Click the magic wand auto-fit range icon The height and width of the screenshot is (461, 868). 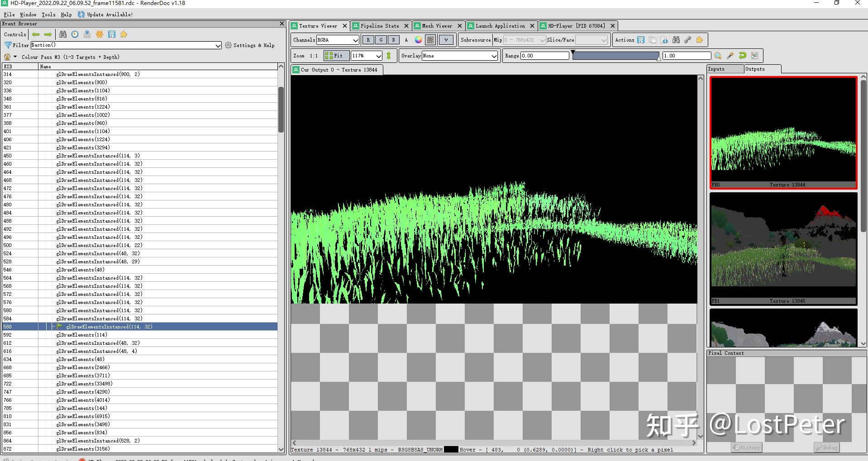point(730,56)
